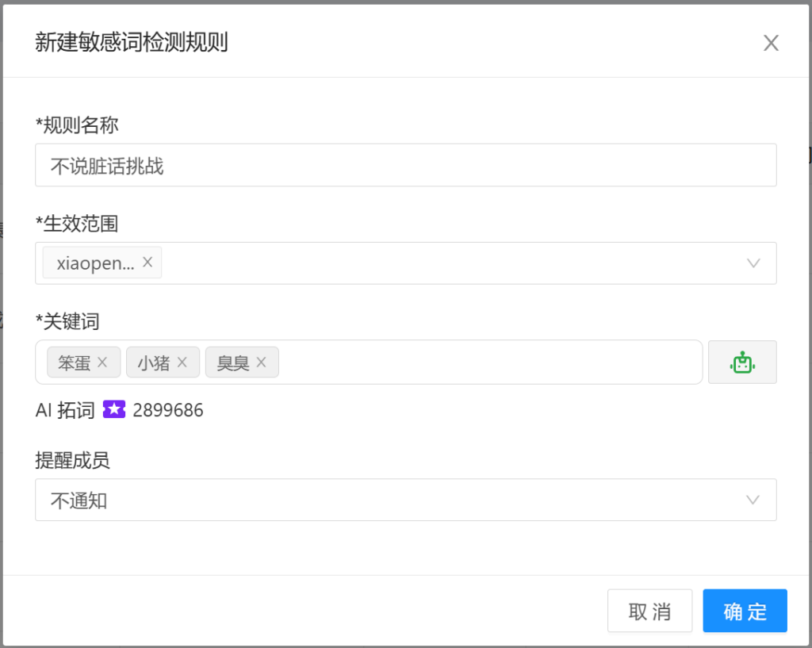The height and width of the screenshot is (648, 812).
Task: Click the 2899686 count value
Action: coord(168,410)
